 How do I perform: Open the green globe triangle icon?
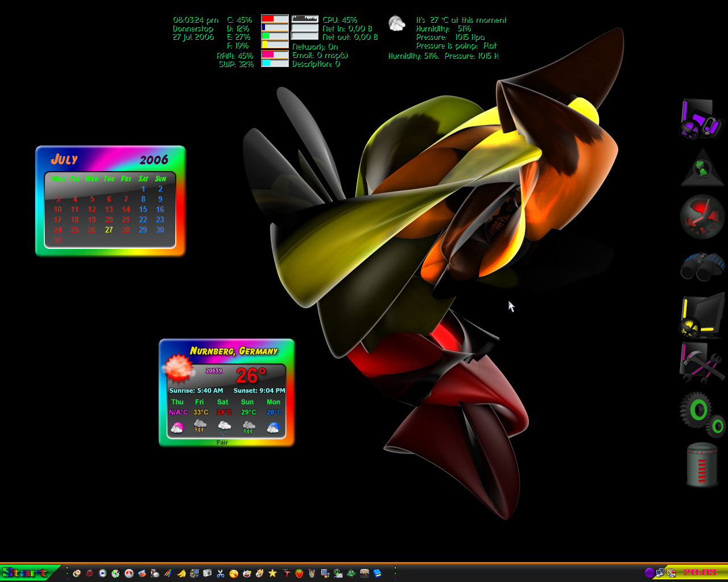coord(703,168)
